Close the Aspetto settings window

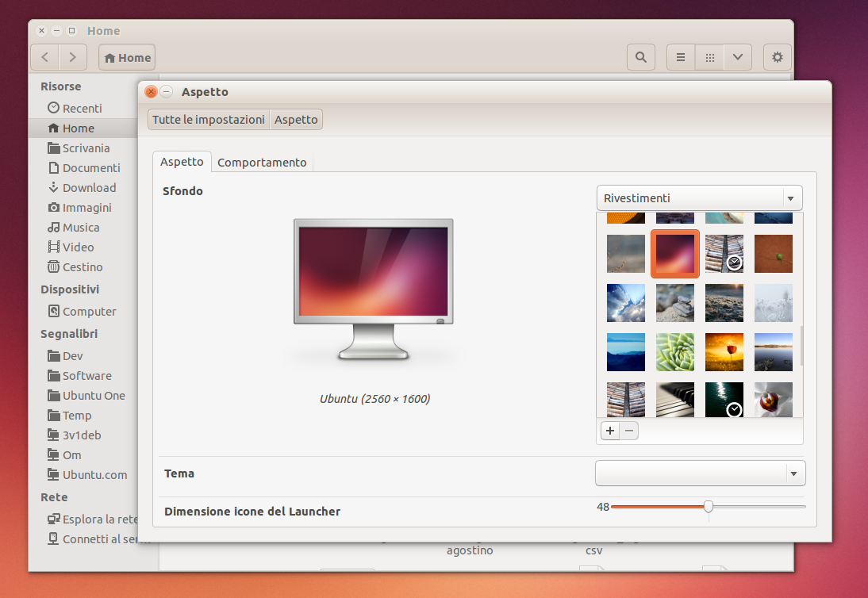click(x=151, y=91)
